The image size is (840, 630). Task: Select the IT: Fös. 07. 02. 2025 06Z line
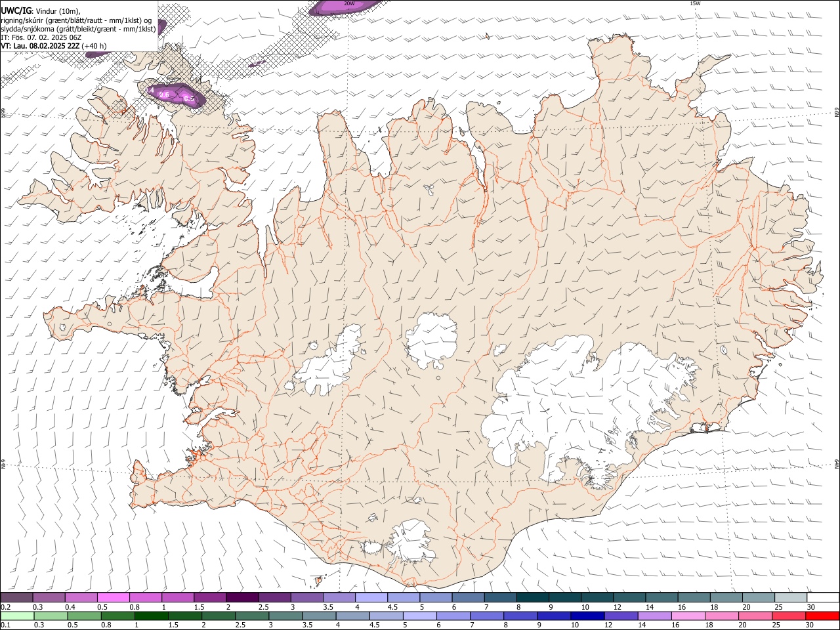point(41,37)
